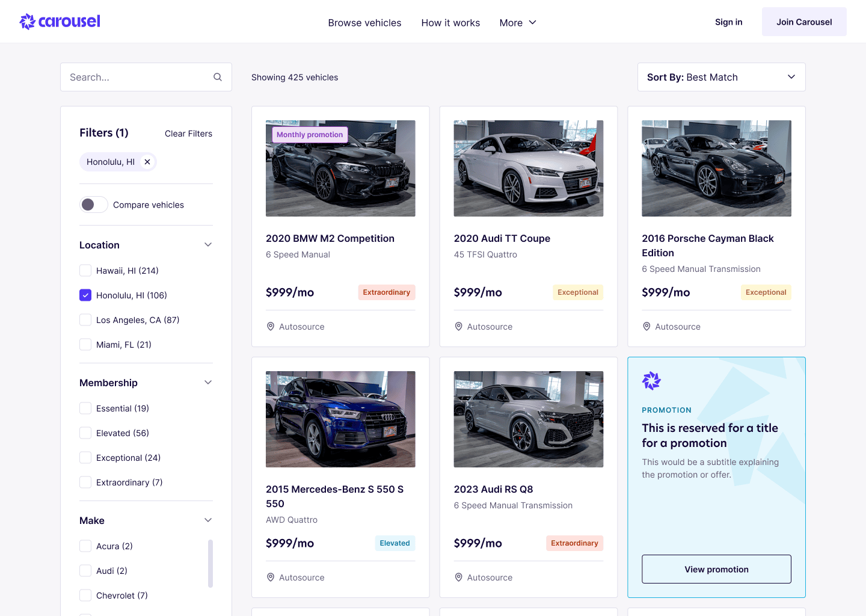Screen dimensions: 866x616
Task: Collapse the Membership filter section
Action: (x=208, y=383)
